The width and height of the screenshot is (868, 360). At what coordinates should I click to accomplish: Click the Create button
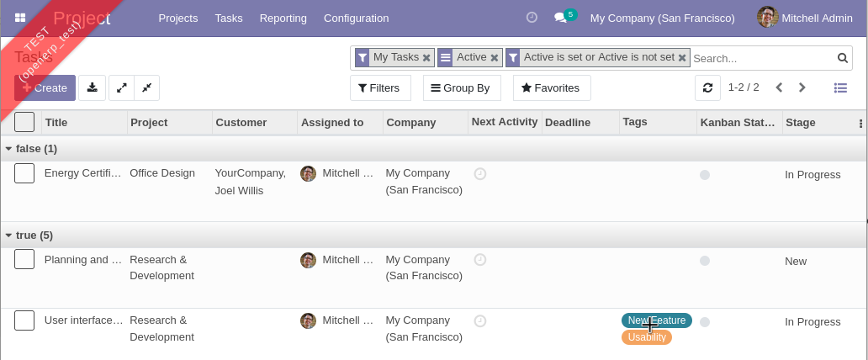click(45, 87)
